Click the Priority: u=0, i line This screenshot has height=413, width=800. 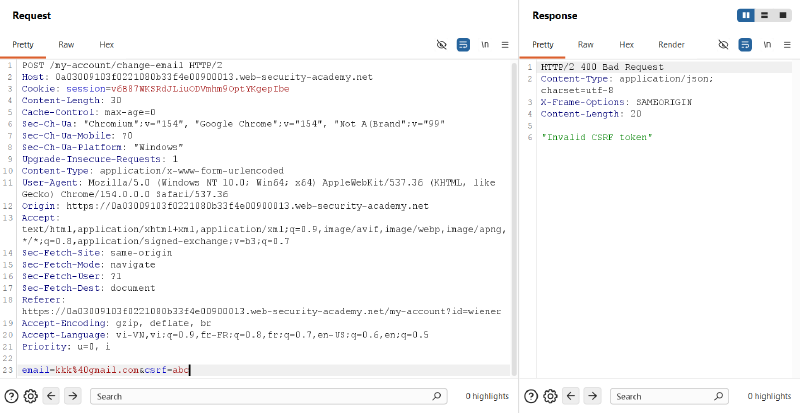[66, 347]
